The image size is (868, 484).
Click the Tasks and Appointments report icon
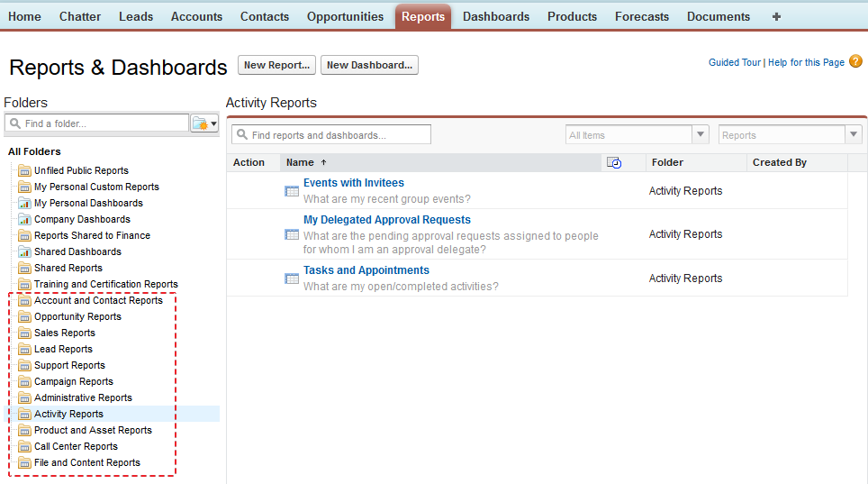292,279
